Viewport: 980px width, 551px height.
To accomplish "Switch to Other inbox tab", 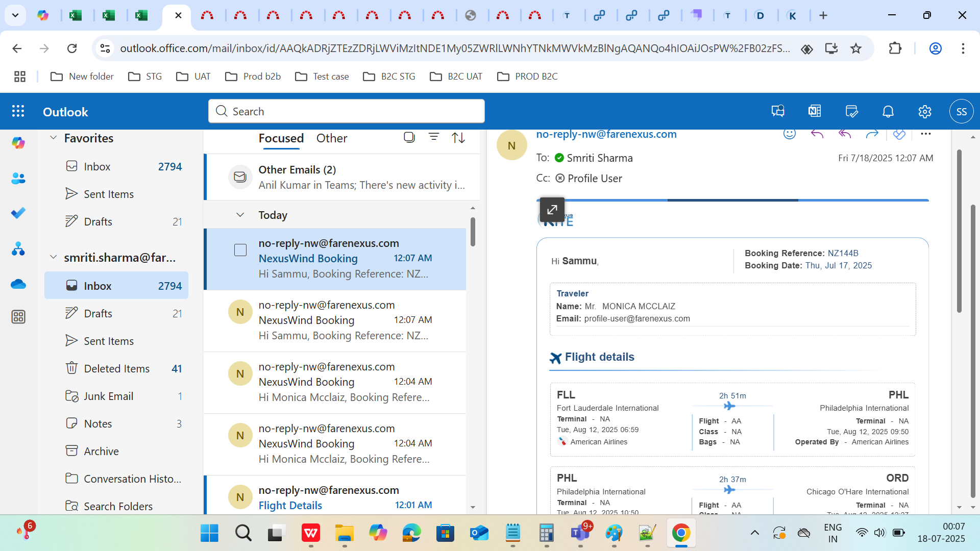I will 332,138.
